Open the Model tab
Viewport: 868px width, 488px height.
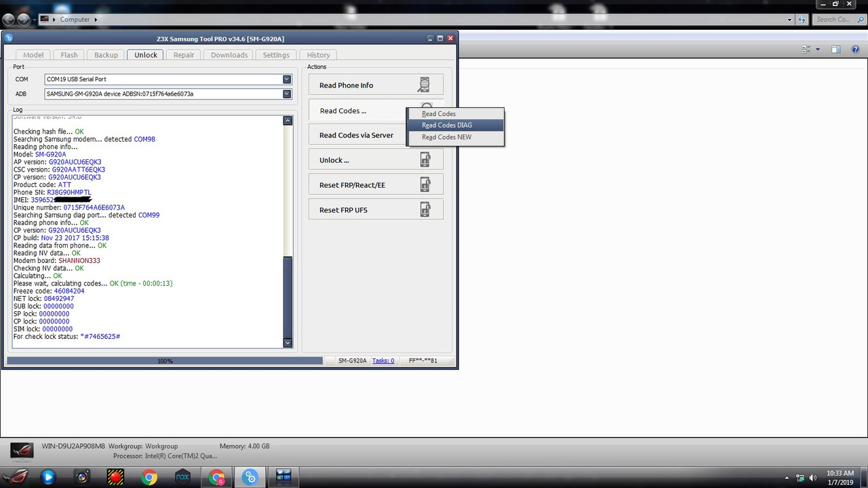click(33, 55)
